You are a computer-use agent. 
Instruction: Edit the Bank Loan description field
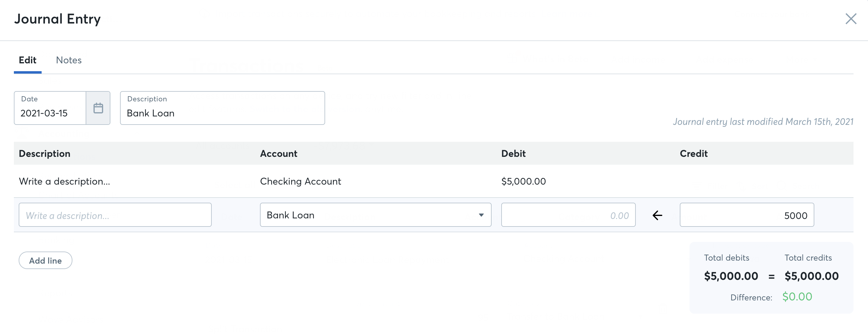[x=222, y=113]
